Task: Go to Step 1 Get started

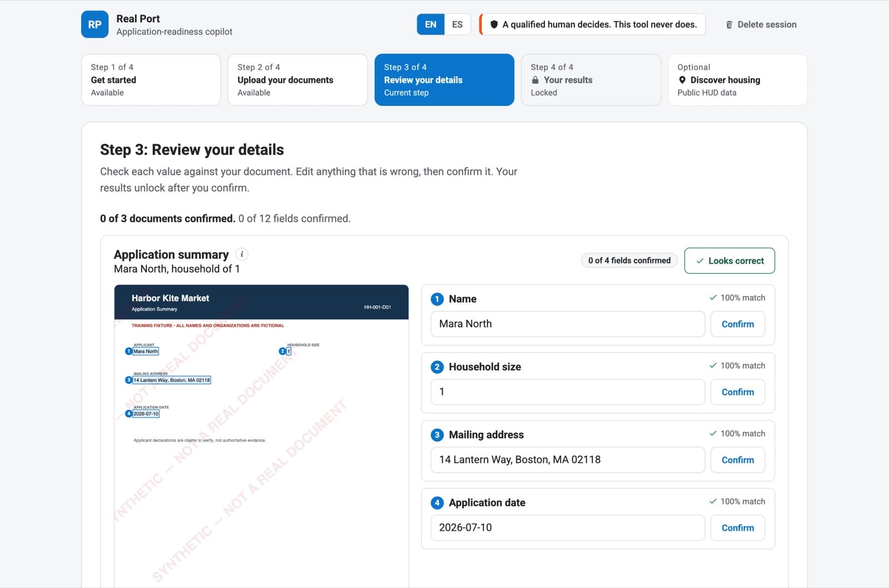Action: [x=151, y=79]
